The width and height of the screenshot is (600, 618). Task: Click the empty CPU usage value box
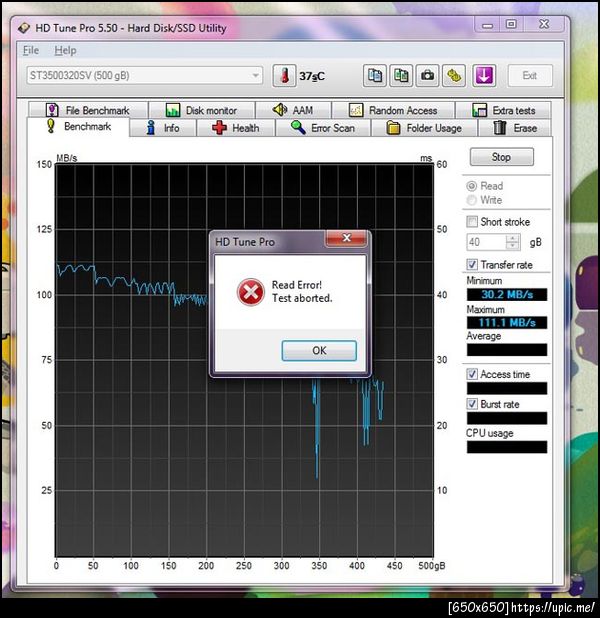(x=507, y=447)
